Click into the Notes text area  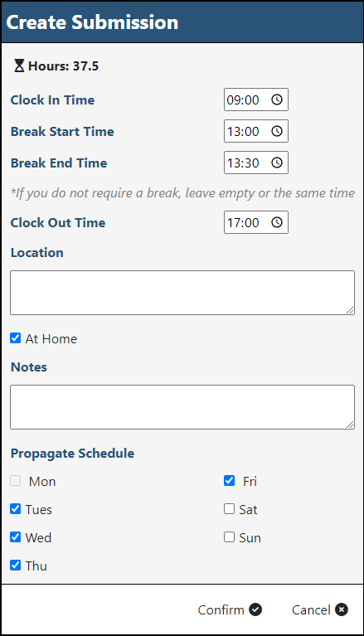pos(182,407)
